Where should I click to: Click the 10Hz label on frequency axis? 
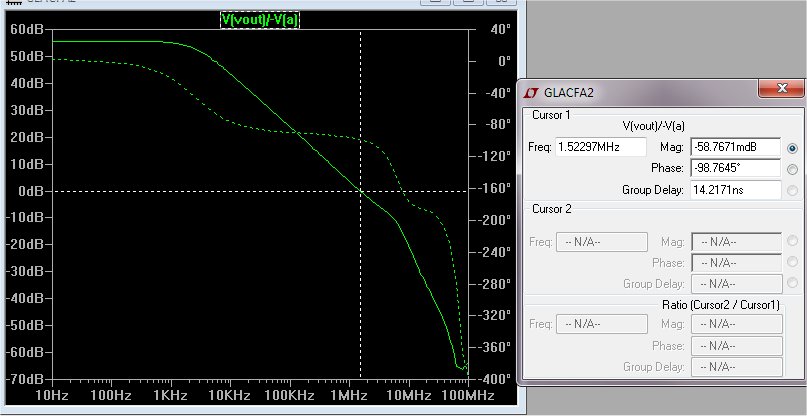52,395
